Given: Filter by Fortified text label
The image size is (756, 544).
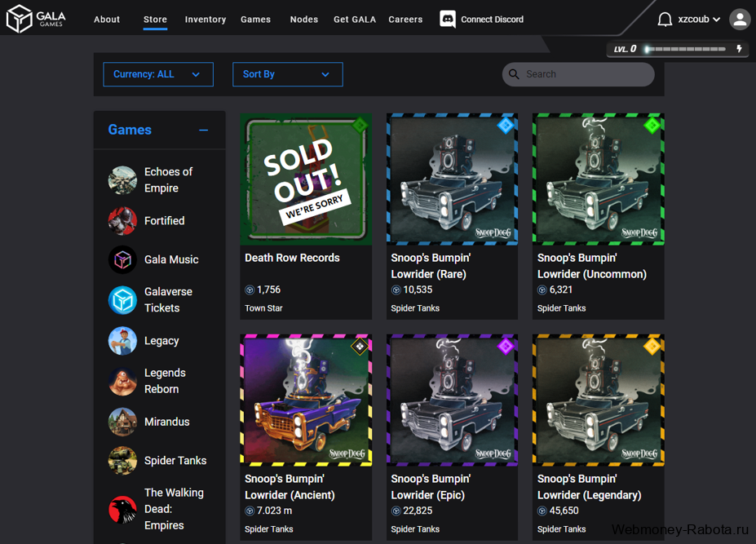Looking at the screenshot, I should click(165, 221).
